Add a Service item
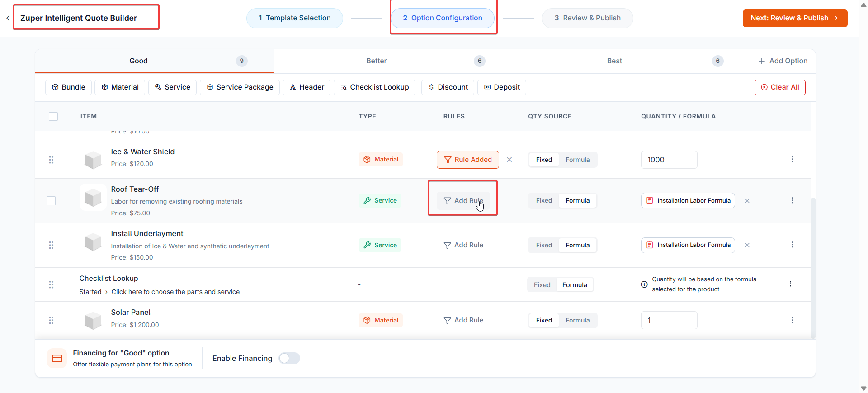Image resolution: width=868 pixels, height=393 pixels. [173, 87]
